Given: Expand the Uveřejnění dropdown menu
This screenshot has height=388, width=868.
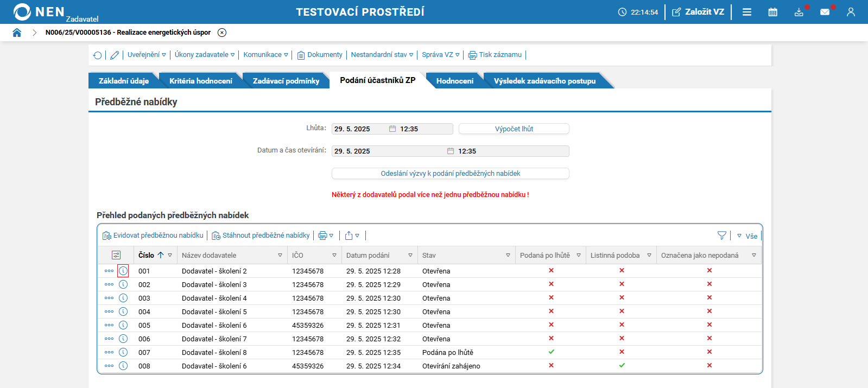Looking at the screenshot, I should tap(147, 55).
